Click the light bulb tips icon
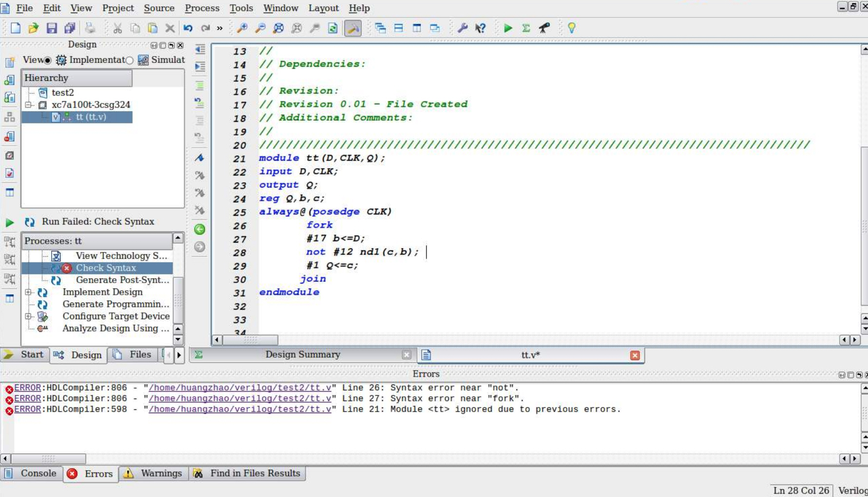Image resolution: width=868 pixels, height=497 pixels. 572,28
